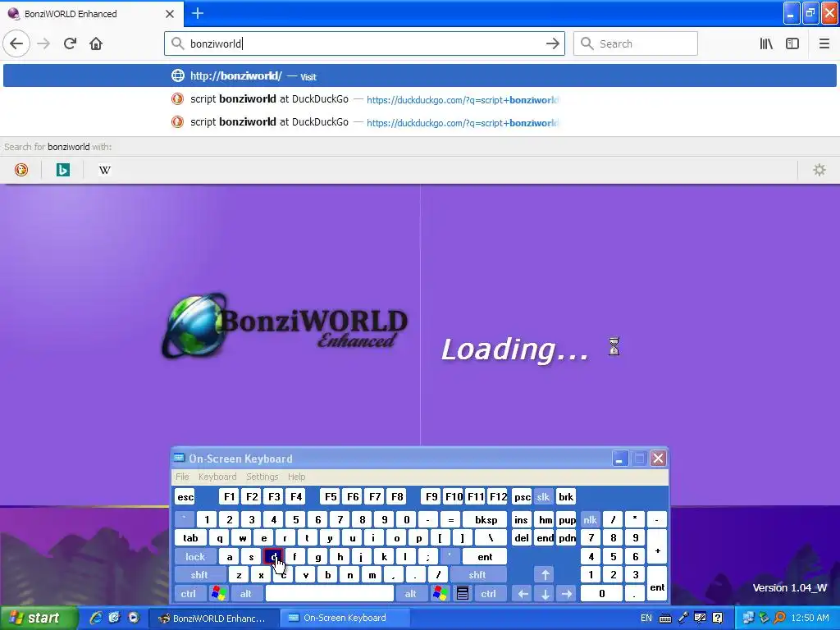Image resolution: width=840 pixels, height=630 pixels.
Task: Toggle the right alt key on the keyboard
Action: coord(410,594)
